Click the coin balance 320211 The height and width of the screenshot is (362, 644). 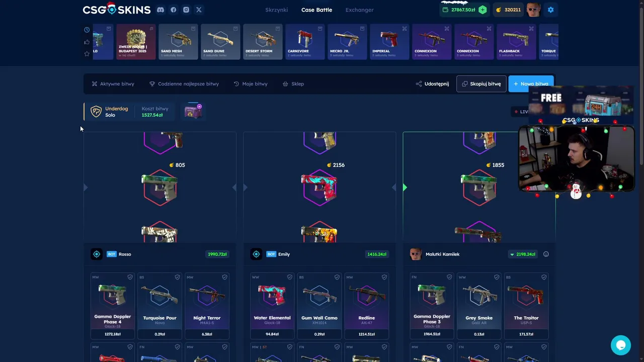click(x=508, y=10)
